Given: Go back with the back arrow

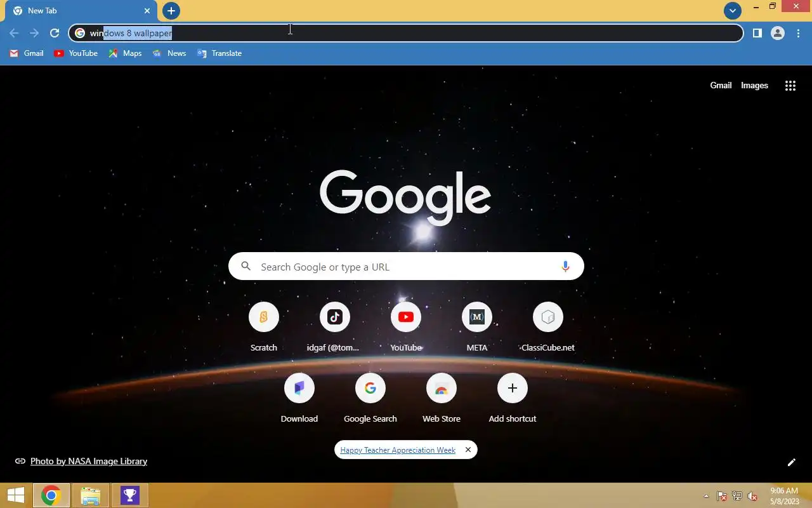Looking at the screenshot, I should coord(14,33).
